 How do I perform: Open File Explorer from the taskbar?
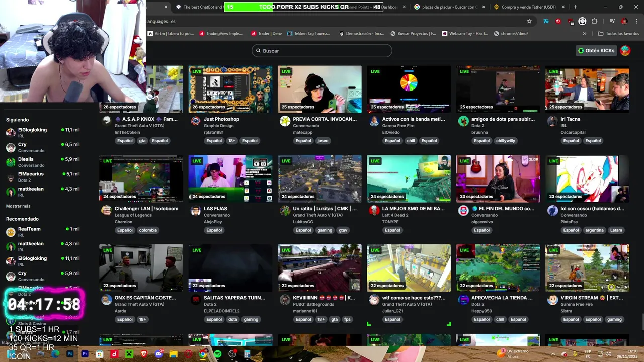click(x=174, y=354)
